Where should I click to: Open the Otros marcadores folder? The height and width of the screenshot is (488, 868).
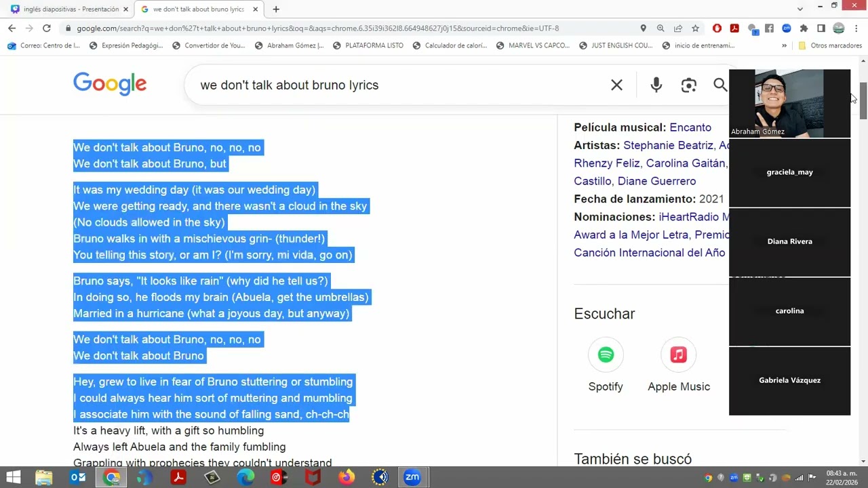pos(830,45)
